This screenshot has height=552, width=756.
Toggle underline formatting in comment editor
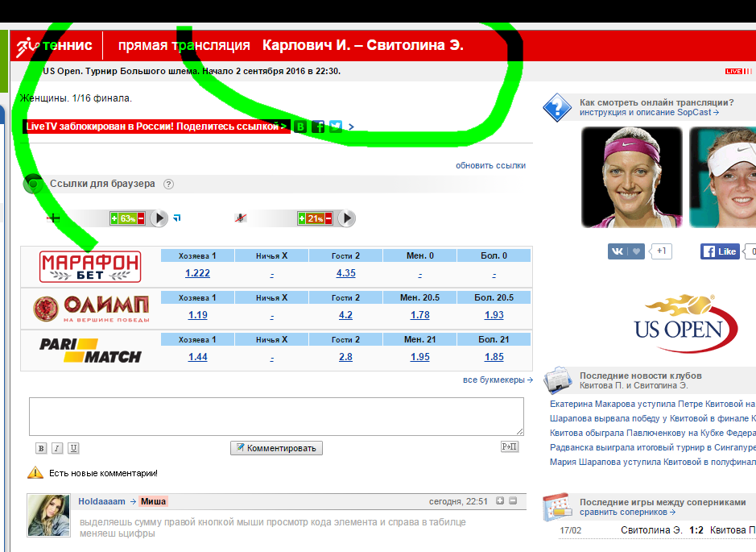coord(73,448)
